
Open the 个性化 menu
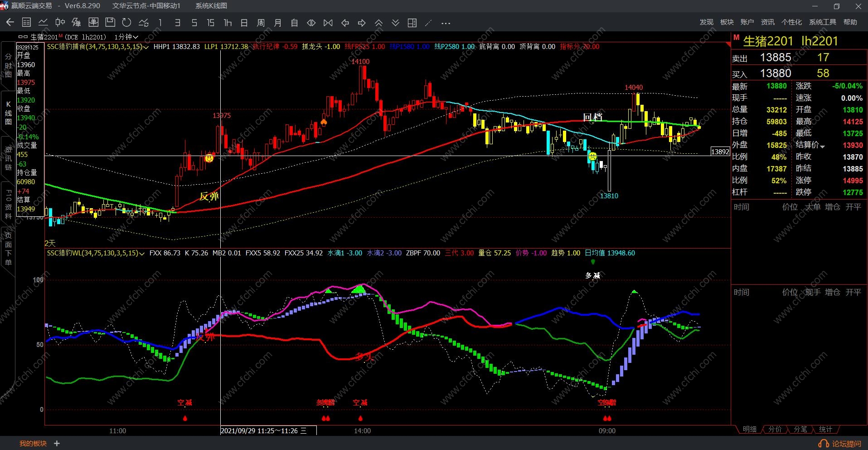click(x=792, y=22)
